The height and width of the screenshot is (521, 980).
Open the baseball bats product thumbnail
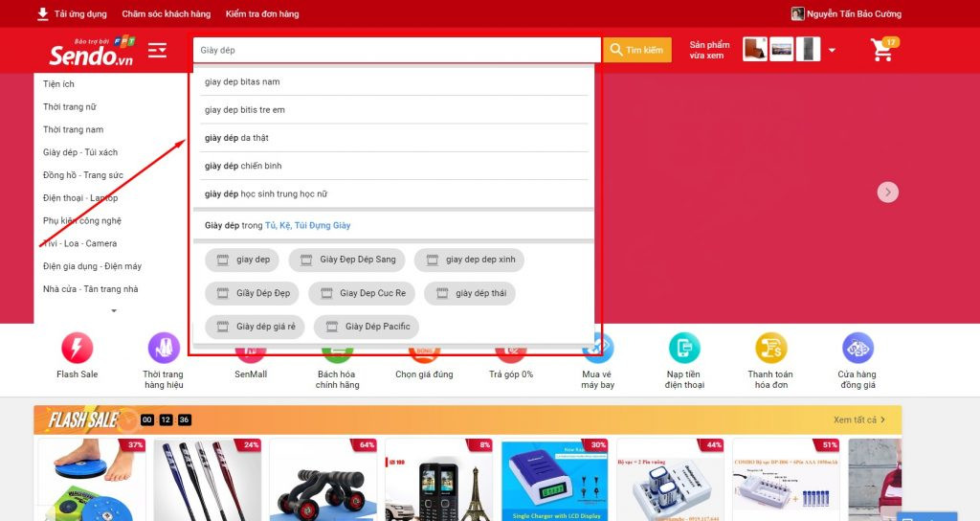tap(206, 480)
